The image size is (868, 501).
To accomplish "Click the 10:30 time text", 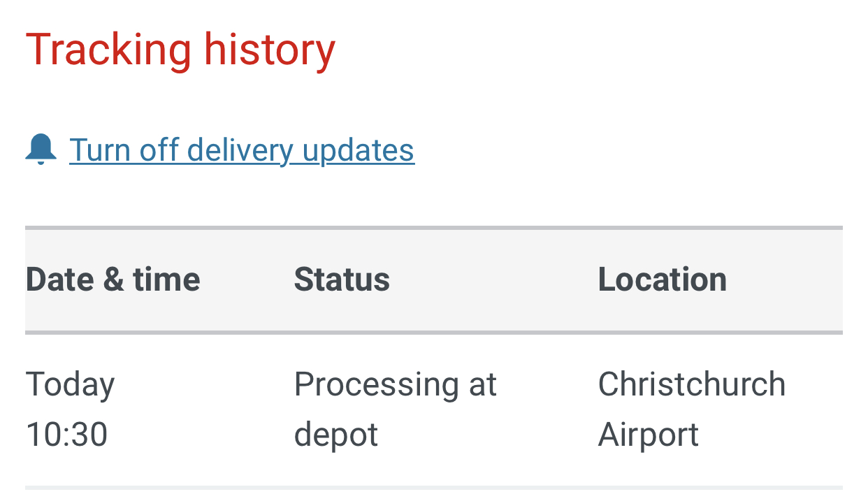I will [66, 435].
